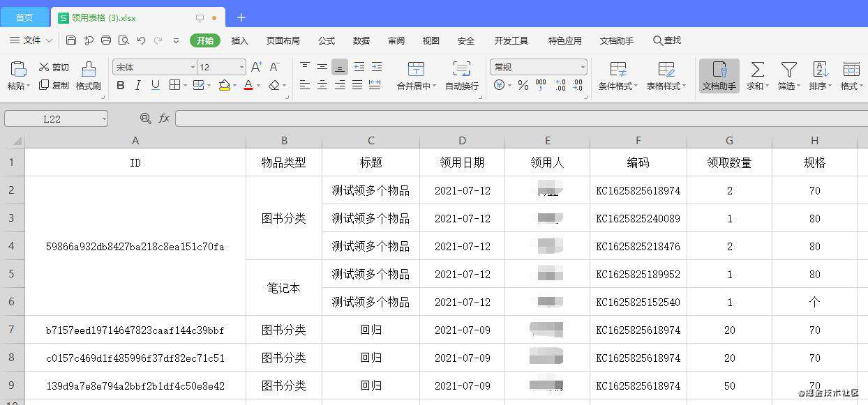
Task: Center text horizontally
Action: coord(322,85)
